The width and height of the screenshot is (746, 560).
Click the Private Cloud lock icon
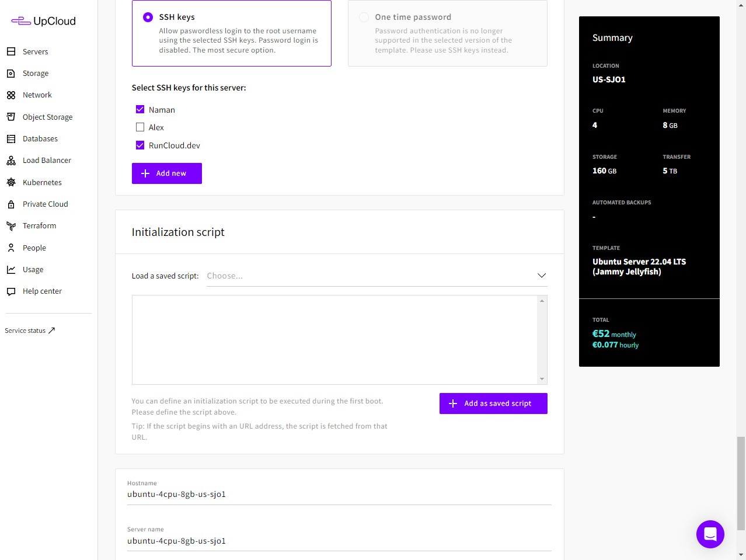11,204
